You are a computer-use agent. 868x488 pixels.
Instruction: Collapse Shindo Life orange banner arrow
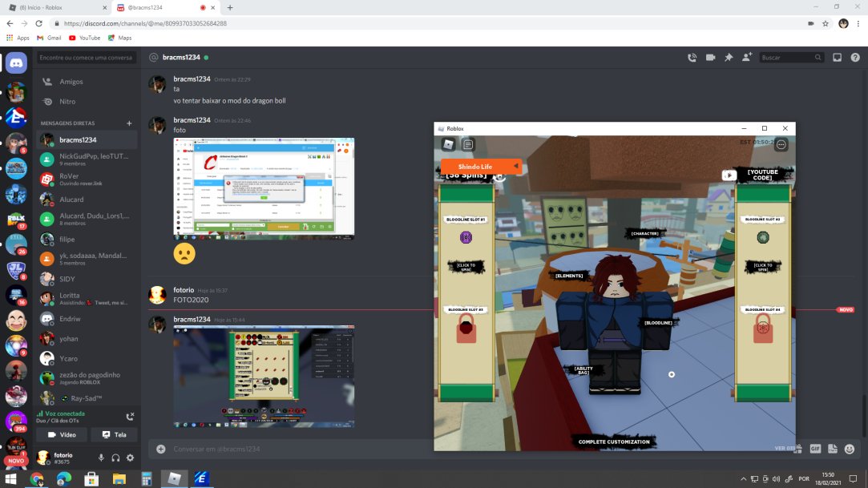pyautogui.click(x=516, y=166)
